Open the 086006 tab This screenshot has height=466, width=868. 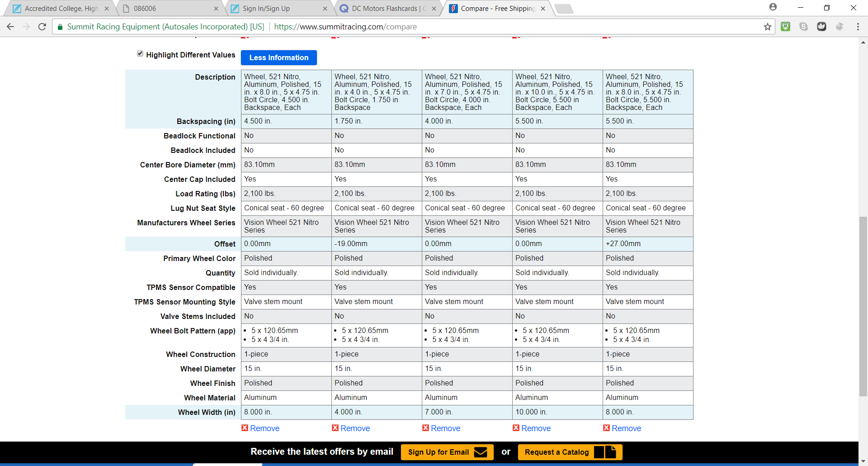coord(167,9)
